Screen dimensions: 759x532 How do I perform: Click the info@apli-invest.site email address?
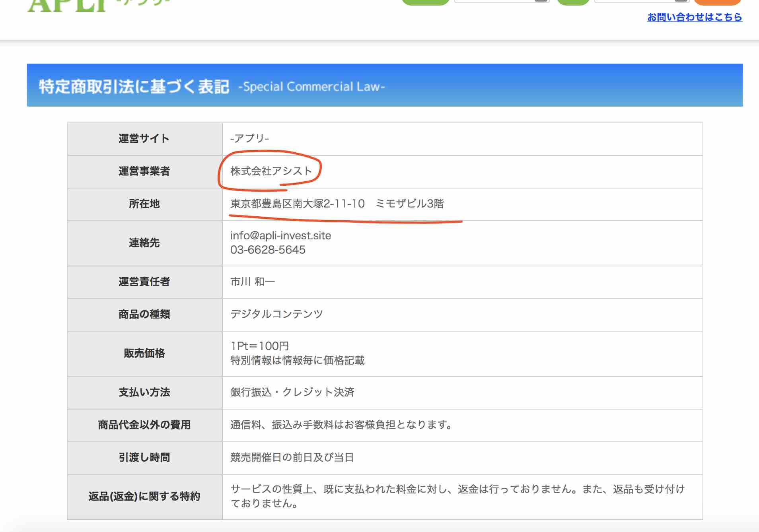[280, 235]
